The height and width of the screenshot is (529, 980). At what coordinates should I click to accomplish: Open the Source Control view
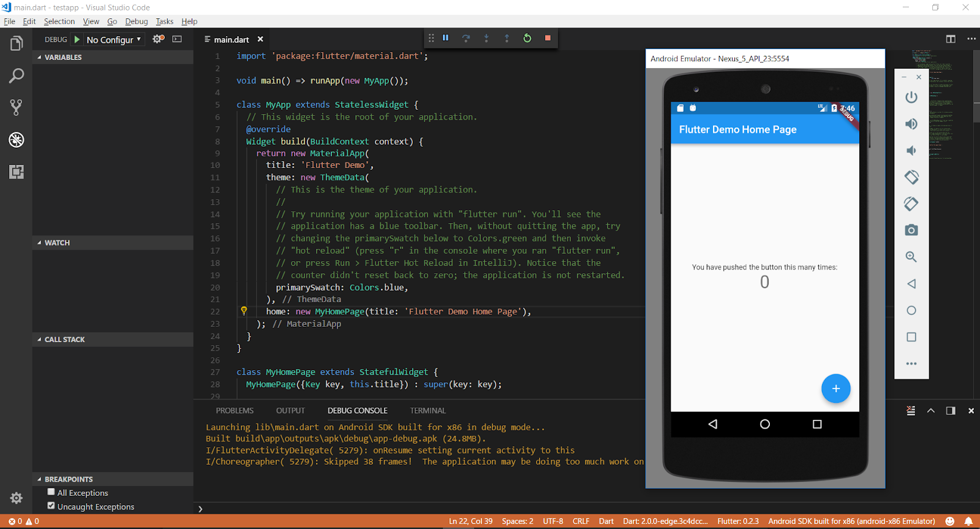(x=17, y=108)
